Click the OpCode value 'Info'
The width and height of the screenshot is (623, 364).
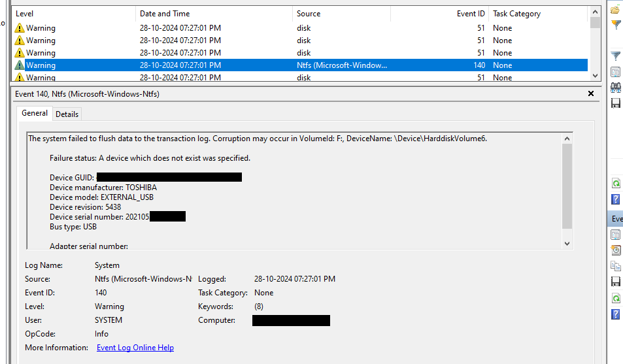[101, 334]
